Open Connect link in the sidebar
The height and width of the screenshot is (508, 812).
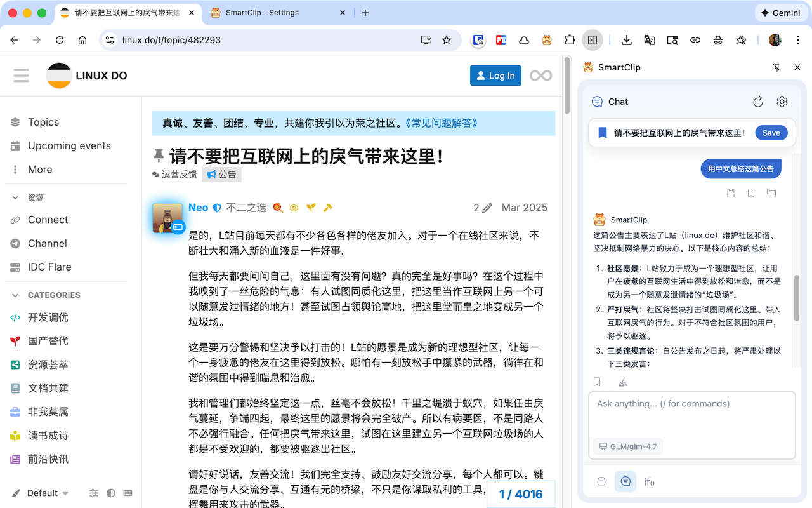[x=48, y=220]
